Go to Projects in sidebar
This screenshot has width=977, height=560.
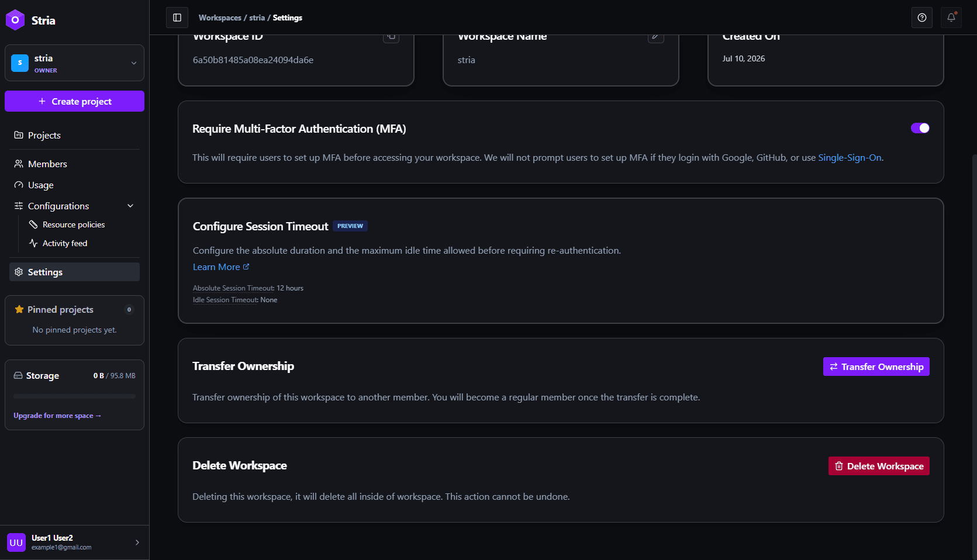click(74, 135)
